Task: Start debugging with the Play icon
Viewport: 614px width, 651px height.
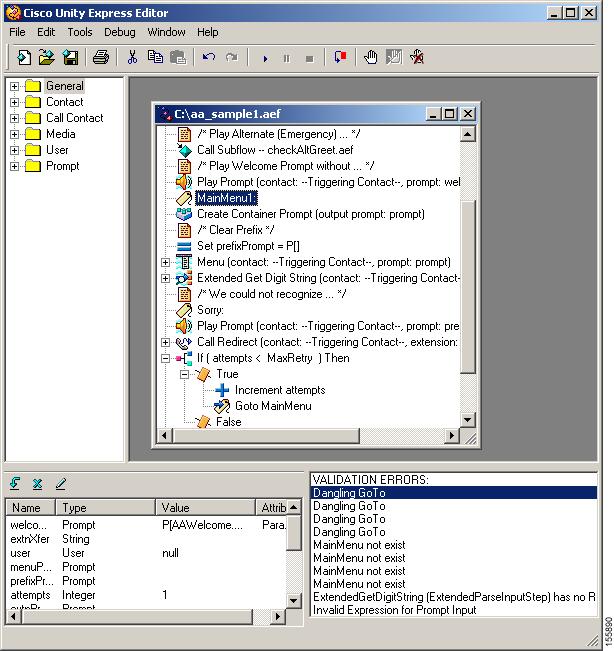Action: [265, 59]
